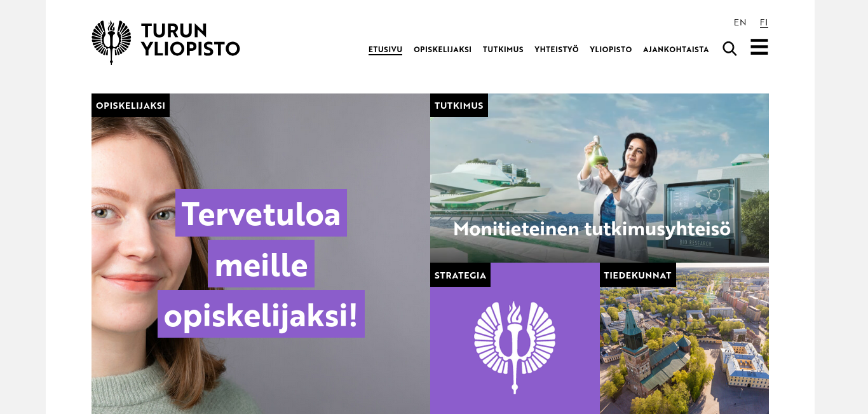This screenshot has width=868, height=414.
Task: Select the FI language option
Action: pos(764,22)
